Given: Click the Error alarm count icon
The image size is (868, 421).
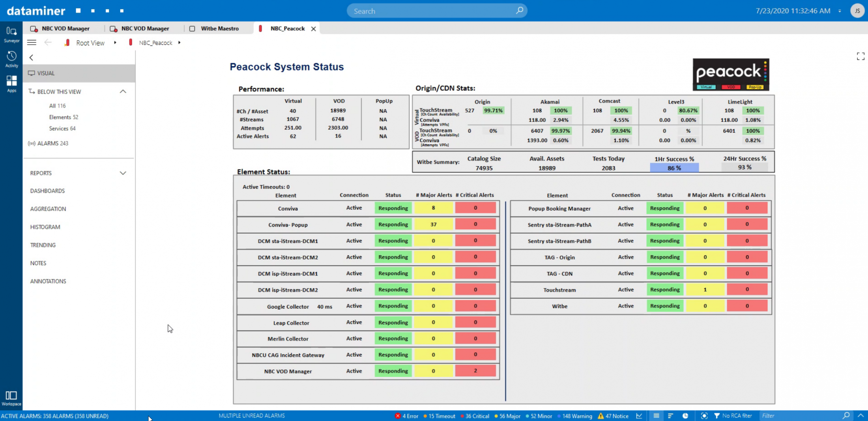Looking at the screenshot, I should (x=398, y=416).
